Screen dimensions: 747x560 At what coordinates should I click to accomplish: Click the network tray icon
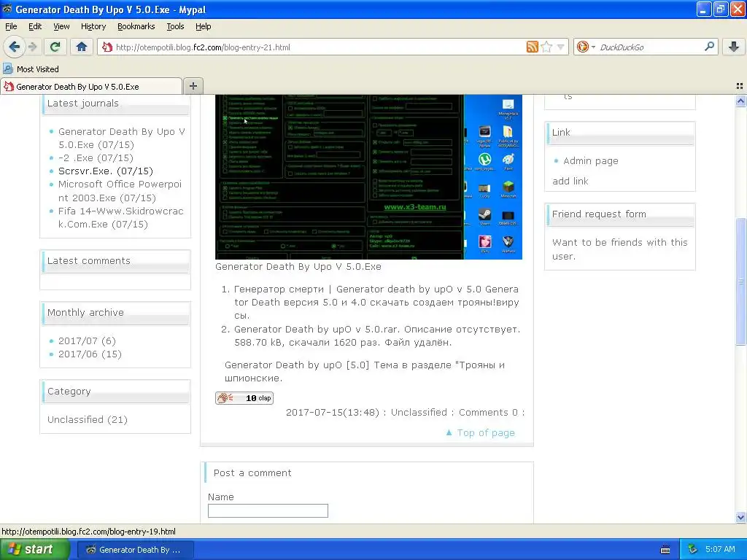coord(693,550)
